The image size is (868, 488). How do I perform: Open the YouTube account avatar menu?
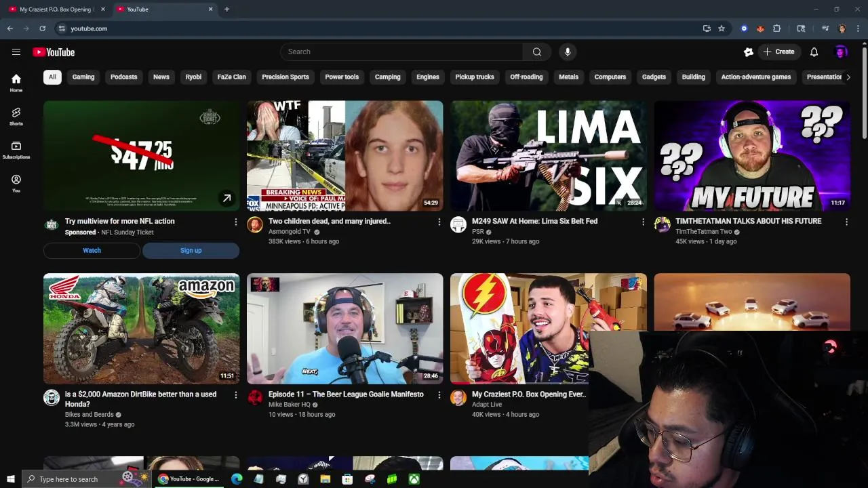tap(841, 52)
